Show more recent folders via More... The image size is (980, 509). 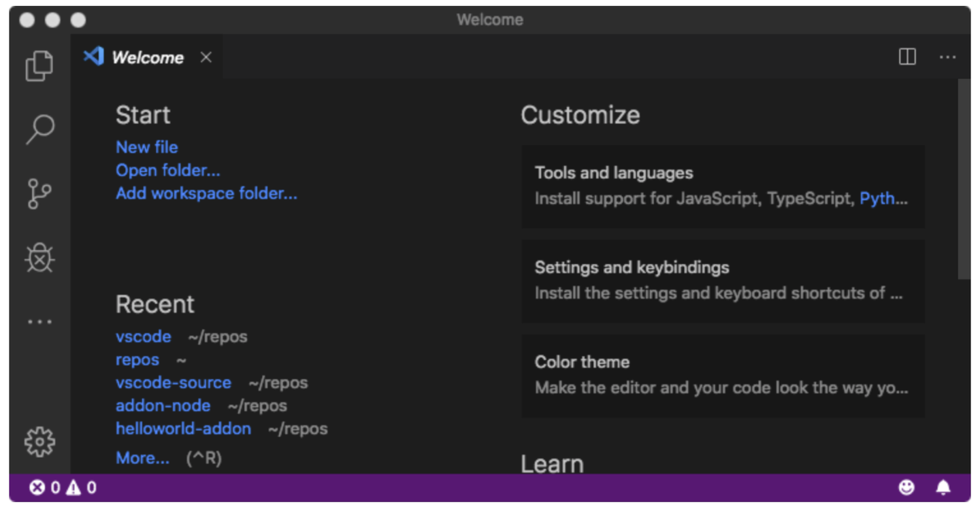[x=143, y=457]
